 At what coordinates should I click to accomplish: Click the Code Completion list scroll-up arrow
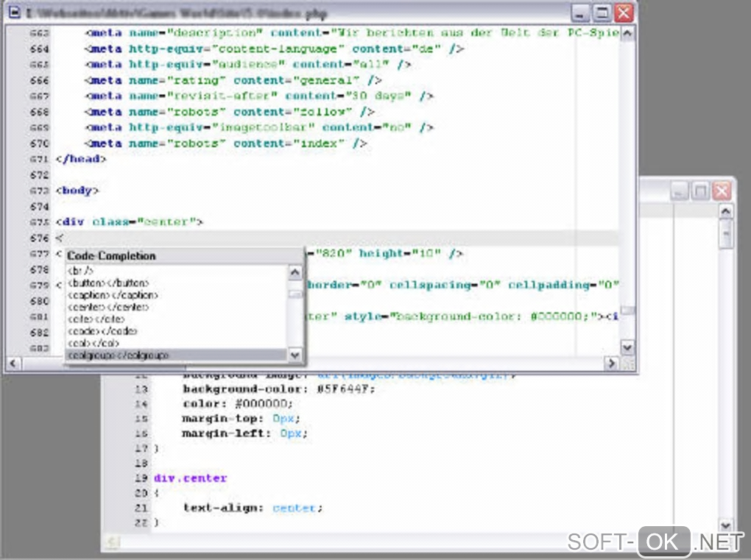click(x=295, y=272)
